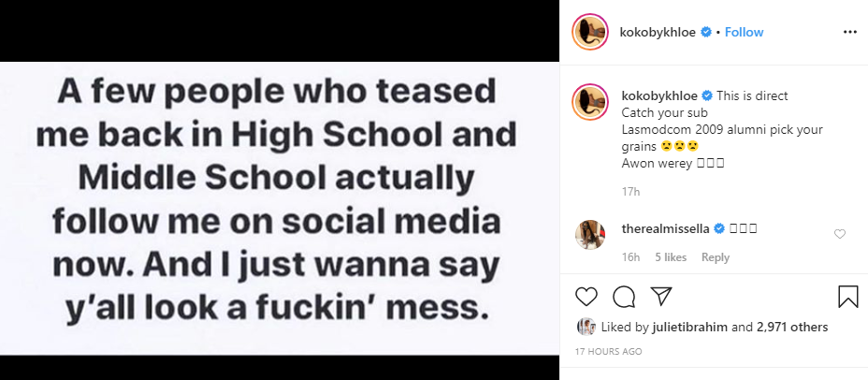Click julietibrahim's small avatar near likes
Image resolution: width=868 pixels, height=380 pixels.
tap(586, 327)
